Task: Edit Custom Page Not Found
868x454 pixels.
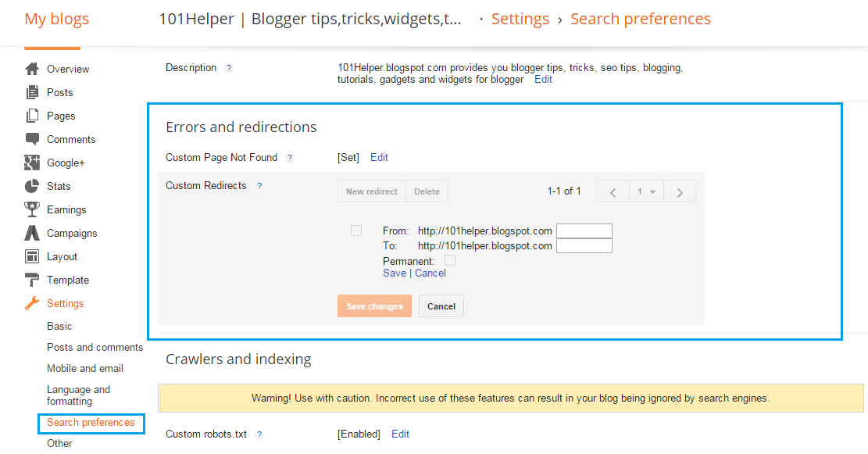Action: (379, 158)
